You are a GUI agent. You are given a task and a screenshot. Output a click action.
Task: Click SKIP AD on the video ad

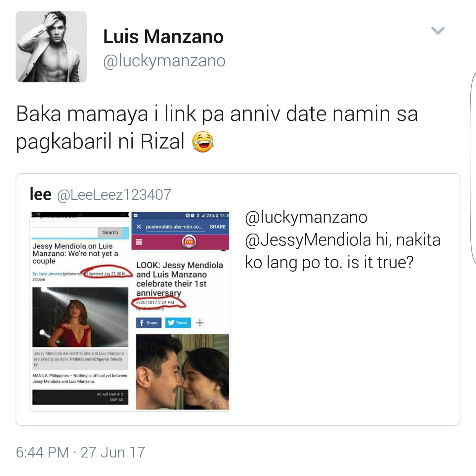point(116,400)
